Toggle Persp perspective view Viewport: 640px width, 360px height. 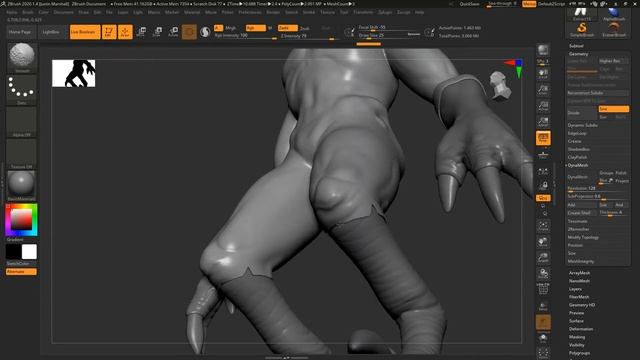point(543,138)
